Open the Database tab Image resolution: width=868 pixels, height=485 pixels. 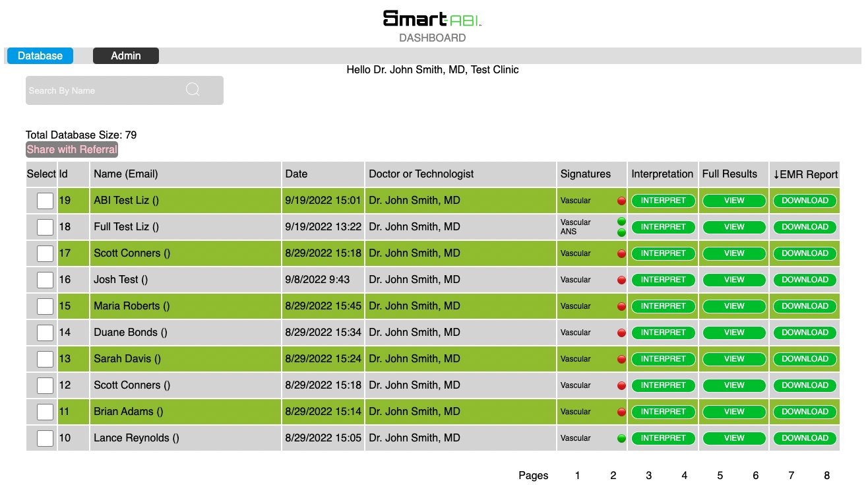coord(40,56)
